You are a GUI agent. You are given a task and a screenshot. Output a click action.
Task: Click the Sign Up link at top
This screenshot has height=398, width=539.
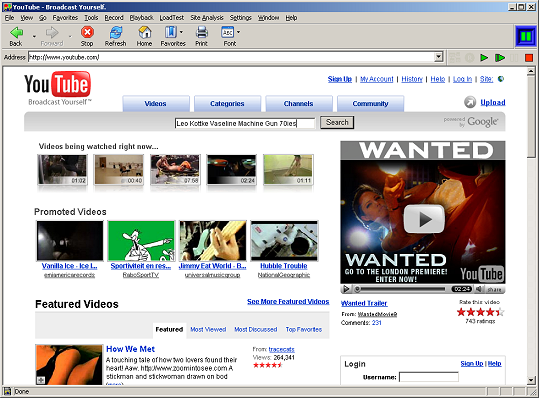[x=340, y=79]
